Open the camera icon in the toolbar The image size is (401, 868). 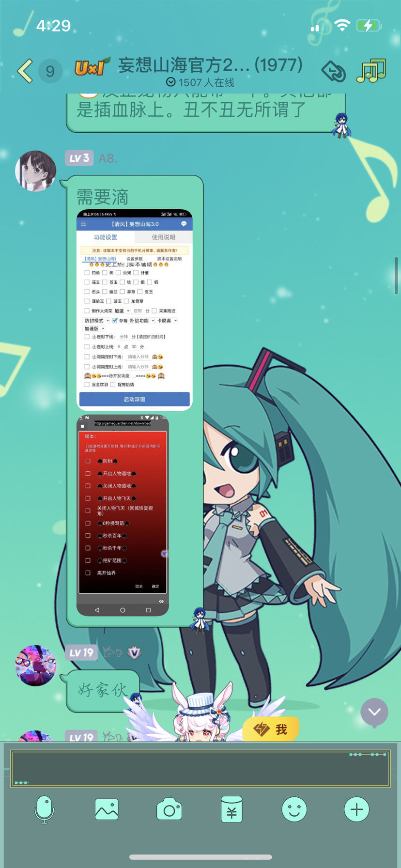coord(169,809)
